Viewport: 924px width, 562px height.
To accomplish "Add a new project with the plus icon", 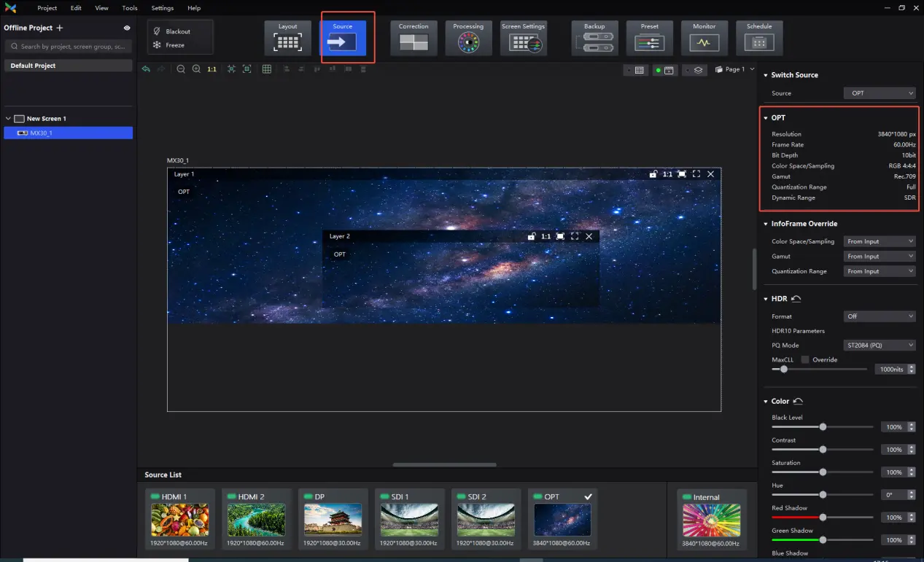I will click(60, 28).
